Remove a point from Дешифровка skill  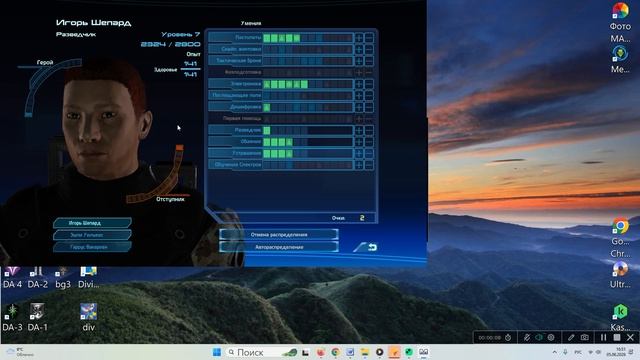(369, 107)
